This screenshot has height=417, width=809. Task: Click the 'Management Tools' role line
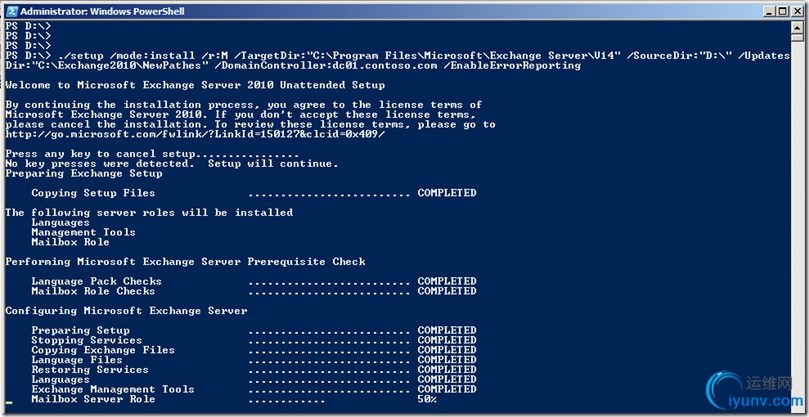click(x=83, y=232)
